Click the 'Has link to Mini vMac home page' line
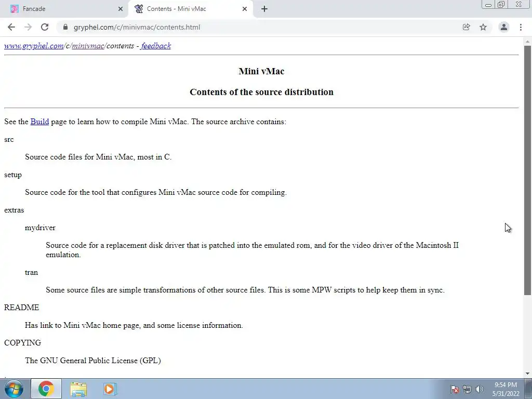 click(134, 325)
